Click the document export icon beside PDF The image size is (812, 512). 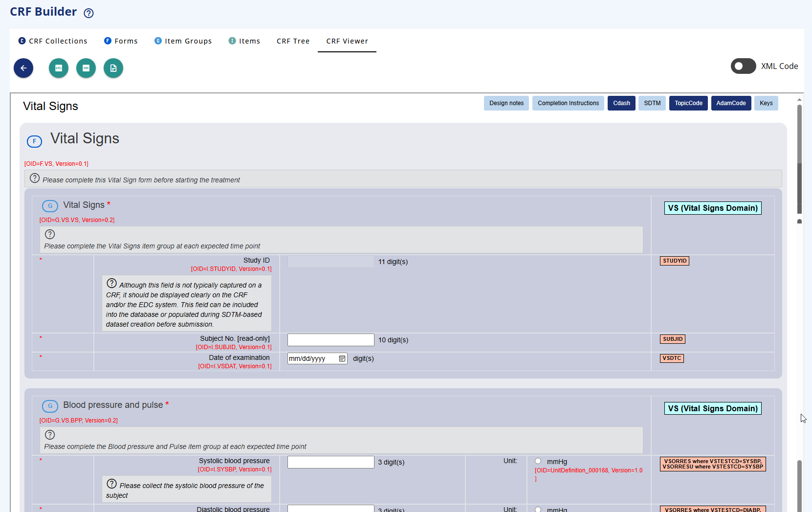click(x=113, y=68)
